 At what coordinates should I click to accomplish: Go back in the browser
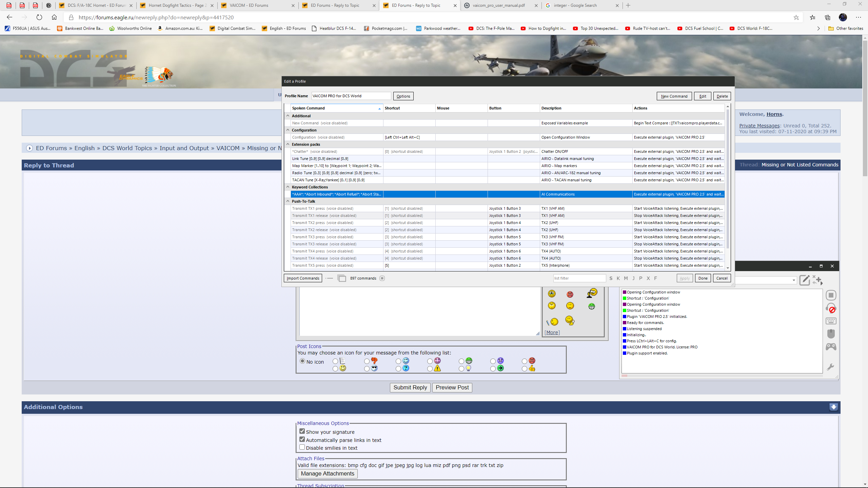pos(9,17)
